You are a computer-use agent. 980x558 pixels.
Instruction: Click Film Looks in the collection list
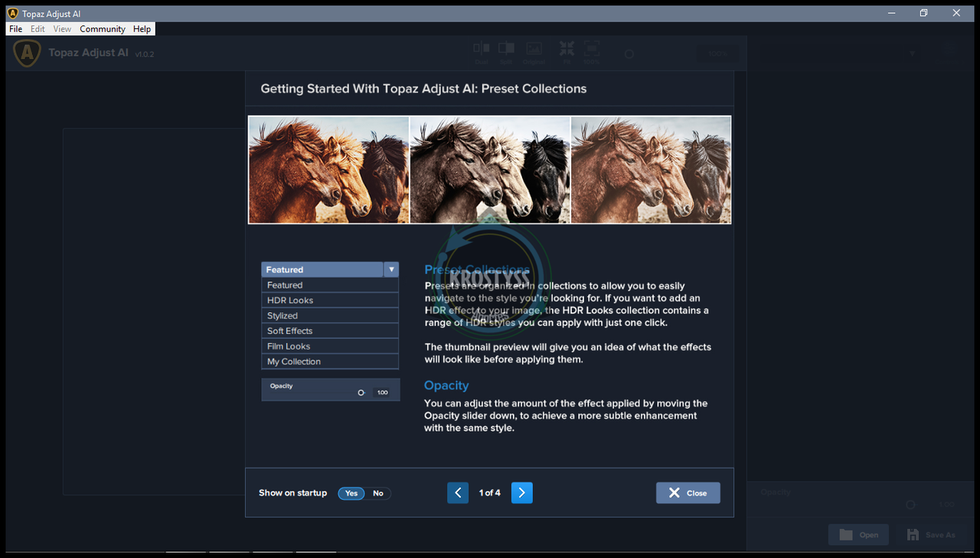[x=330, y=346]
